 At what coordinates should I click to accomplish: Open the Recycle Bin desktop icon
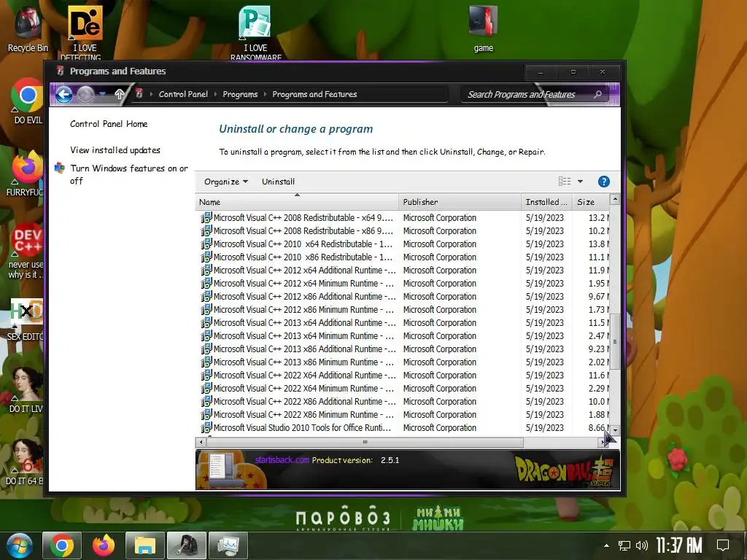coord(28,29)
